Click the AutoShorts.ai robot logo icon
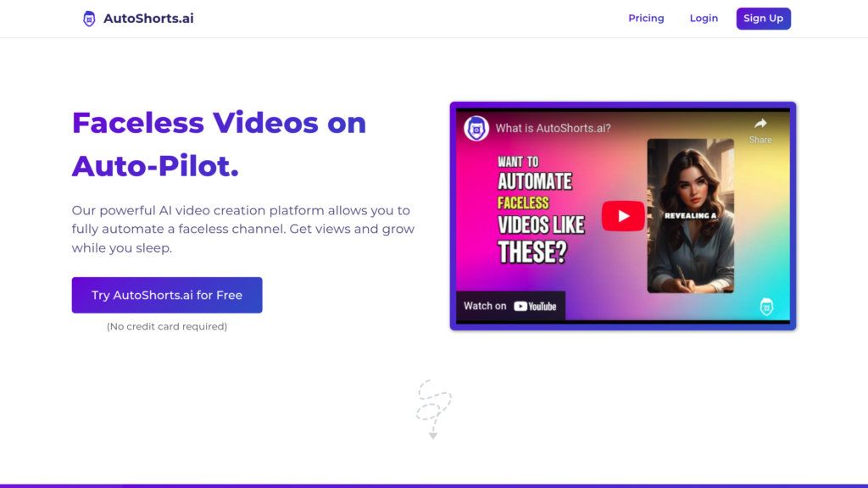 point(89,19)
